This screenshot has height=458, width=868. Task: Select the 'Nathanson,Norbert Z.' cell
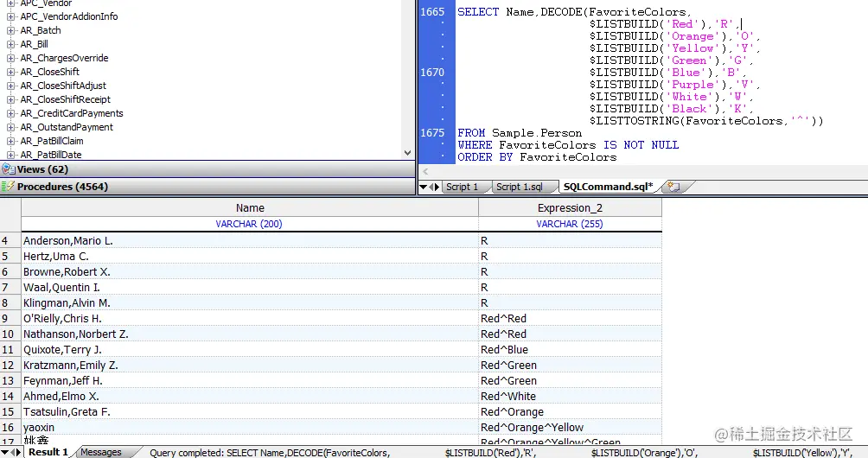250,334
